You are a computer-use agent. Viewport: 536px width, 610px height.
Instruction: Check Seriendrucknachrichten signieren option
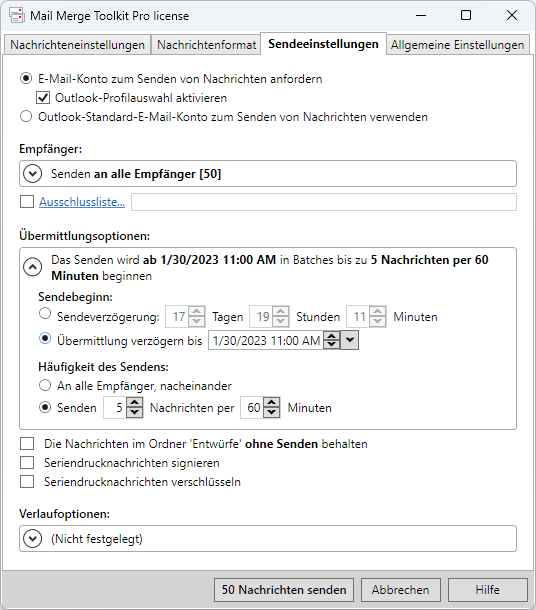[27, 463]
